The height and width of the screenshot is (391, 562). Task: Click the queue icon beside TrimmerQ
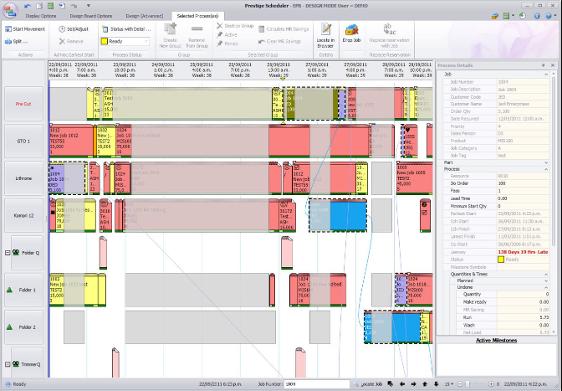16,364
